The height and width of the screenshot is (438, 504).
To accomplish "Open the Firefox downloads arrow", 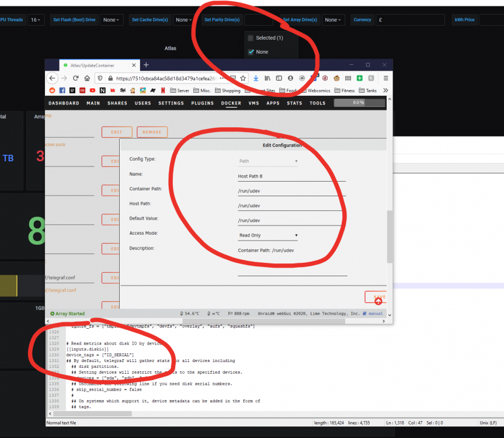I will (256, 78).
